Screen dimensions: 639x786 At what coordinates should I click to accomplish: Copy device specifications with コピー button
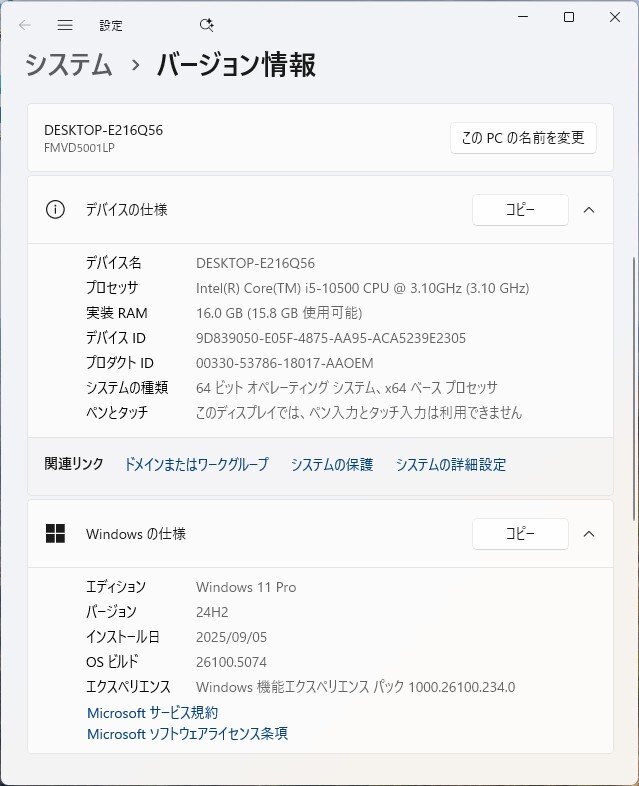tap(520, 210)
